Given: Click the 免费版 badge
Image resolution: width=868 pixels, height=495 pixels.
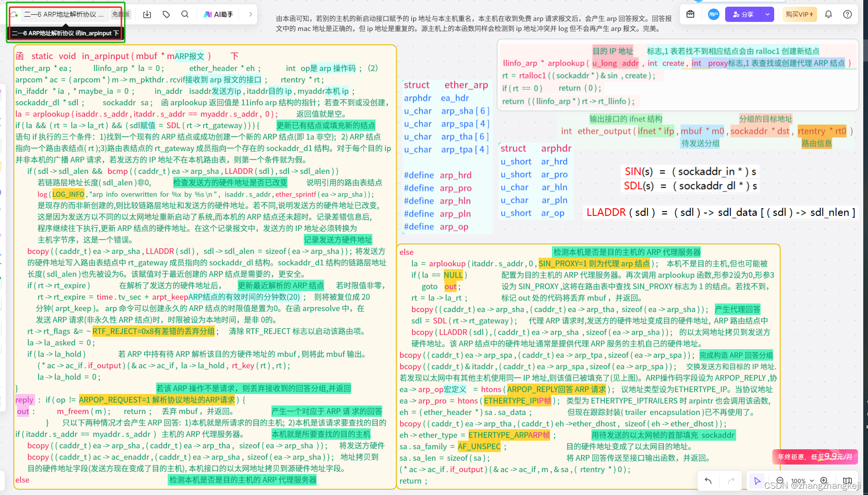Looking at the screenshot, I should [121, 14].
